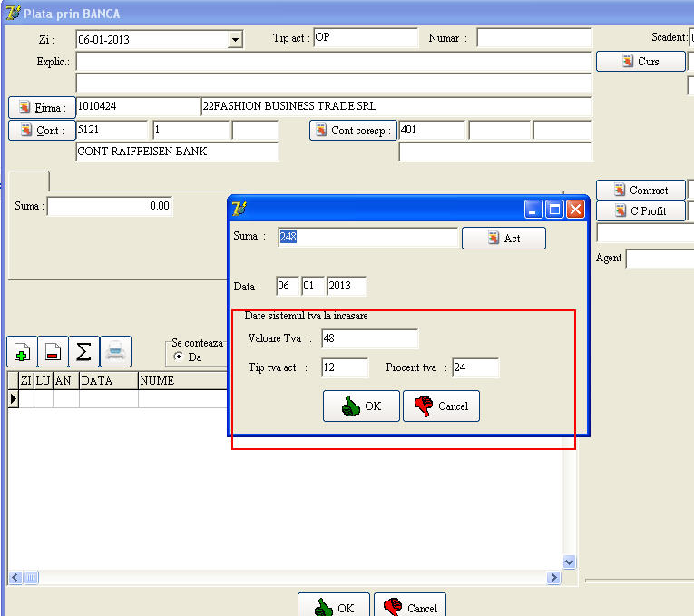This screenshot has width=694, height=616.
Task: Click the Curs button
Action: click(640, 62)
